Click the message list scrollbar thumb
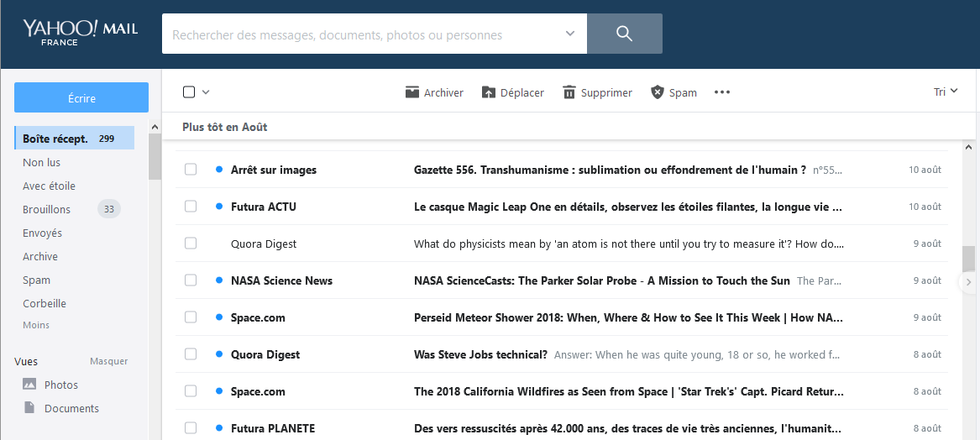This screenshot has width=980, height=440. click(969, 258)
